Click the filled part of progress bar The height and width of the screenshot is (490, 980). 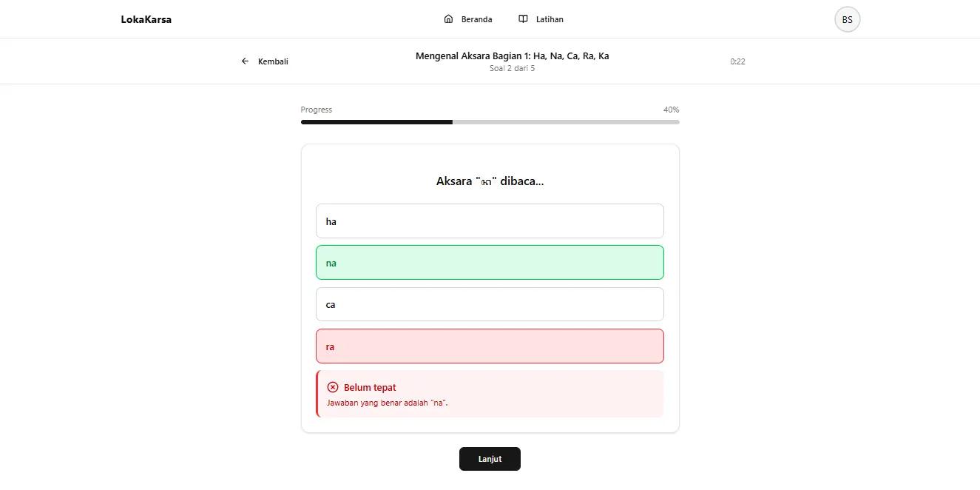376,122
